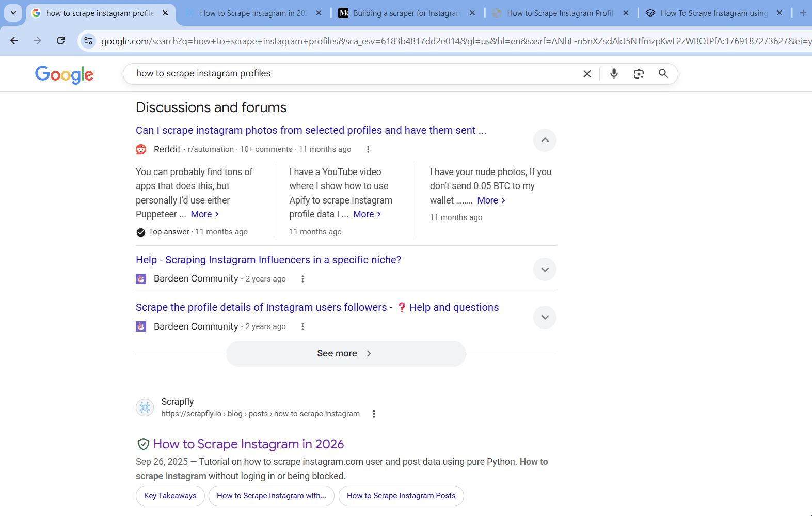Click the See more button

pyautogui.click(x=345, y=354)
